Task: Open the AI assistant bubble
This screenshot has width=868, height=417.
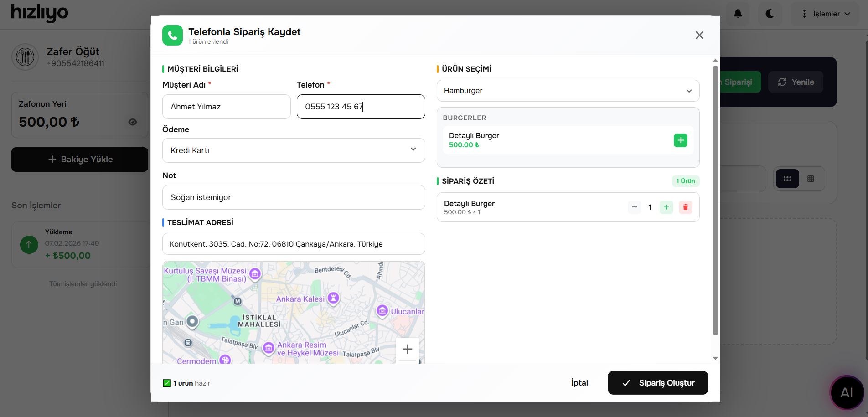Action: [x=847, y=392]
